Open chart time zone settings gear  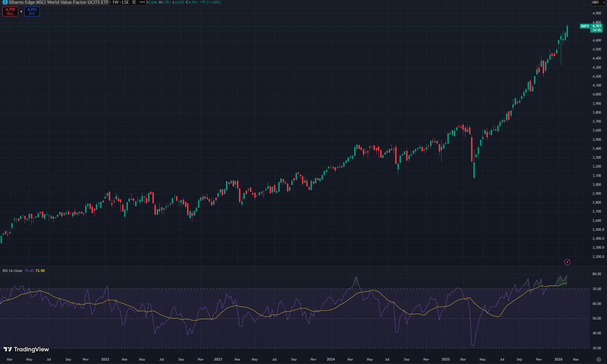(x=599, y=359)
